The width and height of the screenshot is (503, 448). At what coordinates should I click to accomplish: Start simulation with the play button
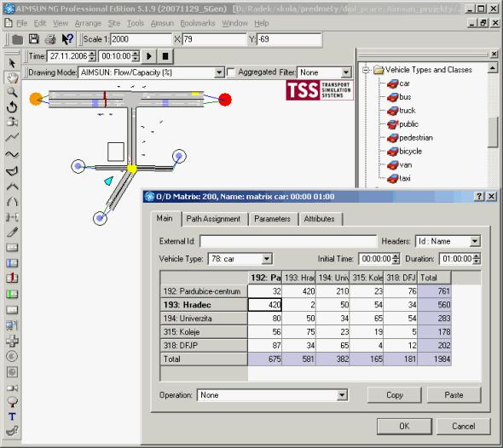[x=149, y=56]
